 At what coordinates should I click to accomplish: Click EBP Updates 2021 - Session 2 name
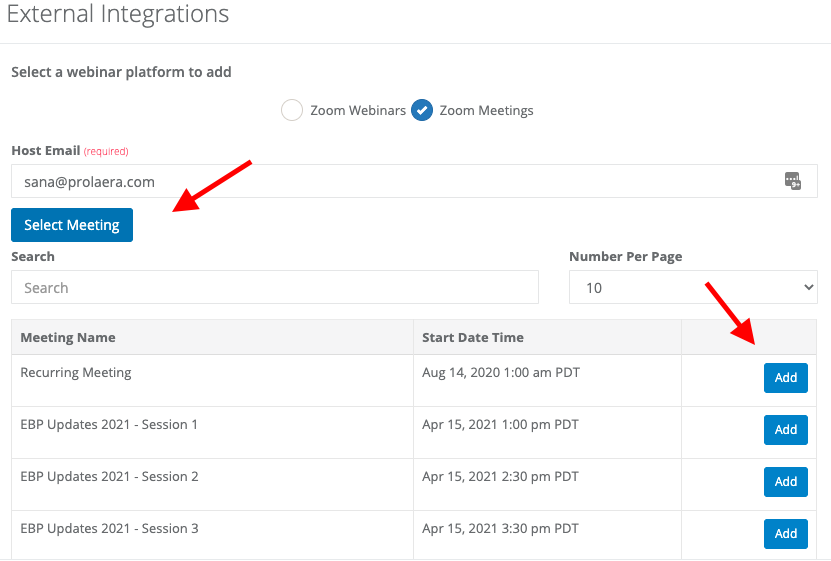point(109,477)
